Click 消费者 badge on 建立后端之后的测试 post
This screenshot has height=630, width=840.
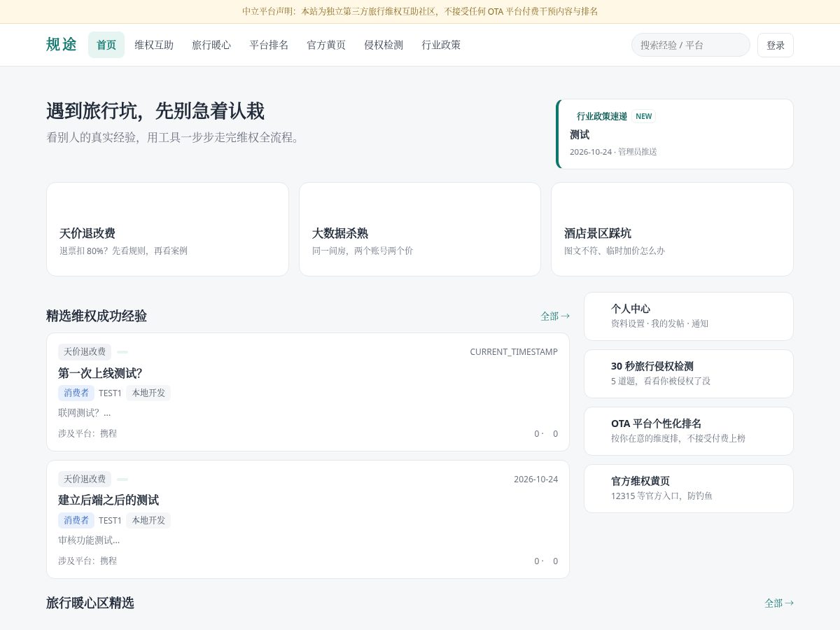click(76, 520)
